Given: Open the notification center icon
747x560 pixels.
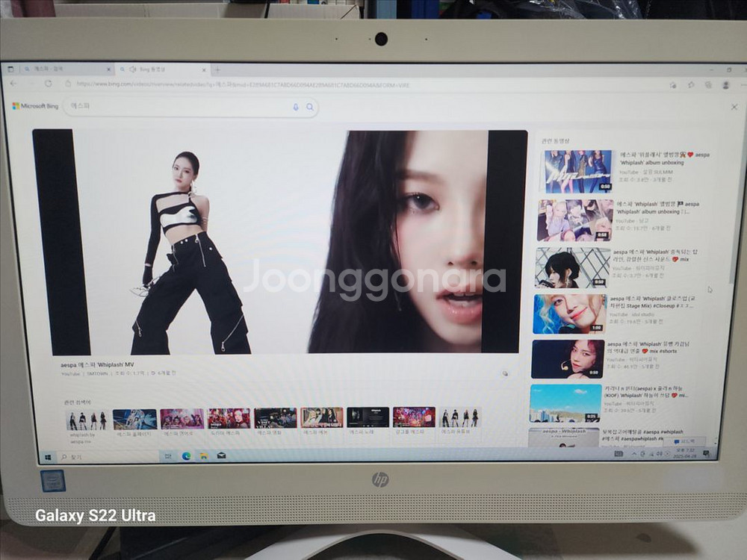Looking at the screenshot, I should coord(706,453).
